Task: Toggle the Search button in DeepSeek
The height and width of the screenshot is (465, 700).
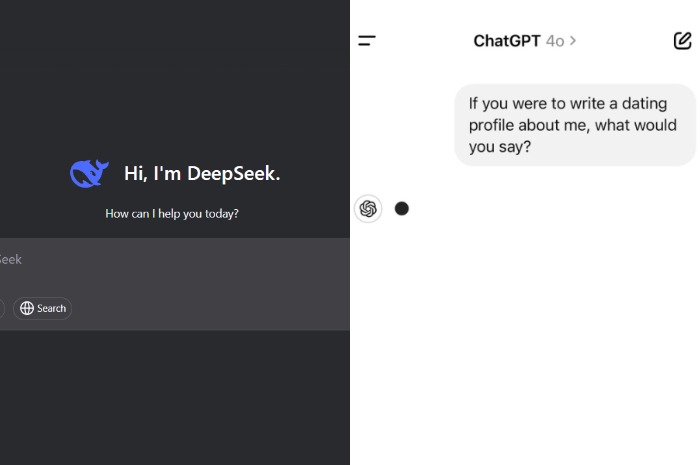Action: coord(42,308)
